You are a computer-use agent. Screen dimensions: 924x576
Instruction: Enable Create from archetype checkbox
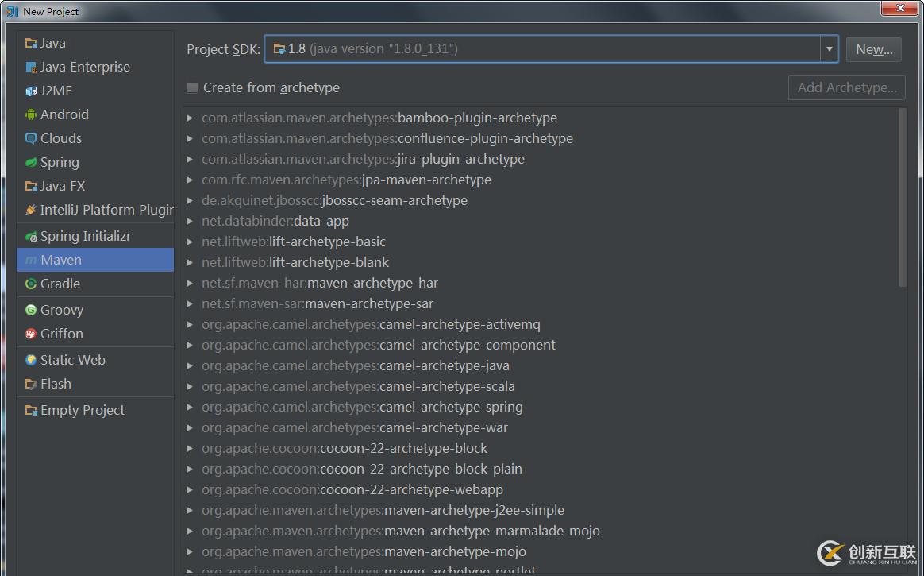point(192,88)
